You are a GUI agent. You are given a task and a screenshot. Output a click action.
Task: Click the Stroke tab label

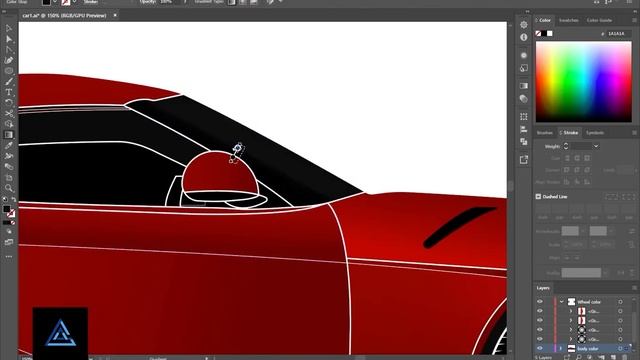point(570,133)
